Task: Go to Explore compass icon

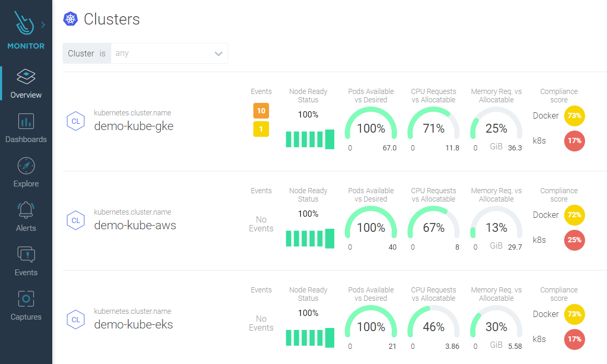Action: pyautogui.click(x=26, y=166)
